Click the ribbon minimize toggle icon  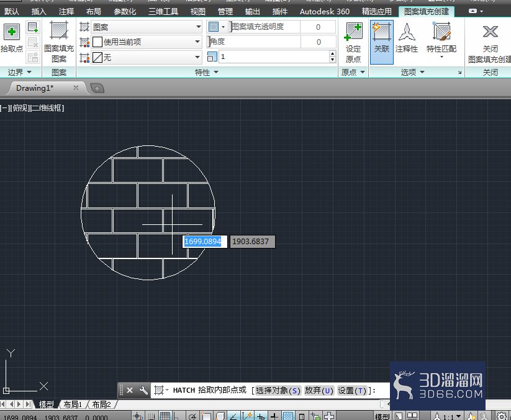point(473,11)
